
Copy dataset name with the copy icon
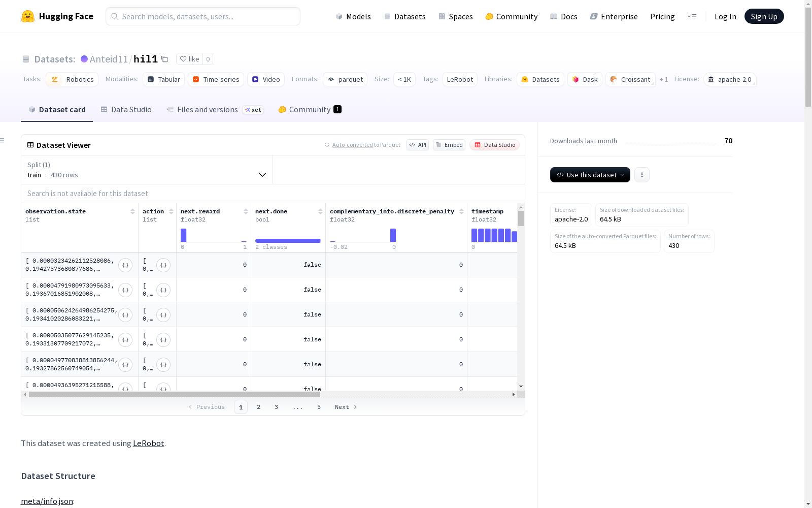click(164, 59)
